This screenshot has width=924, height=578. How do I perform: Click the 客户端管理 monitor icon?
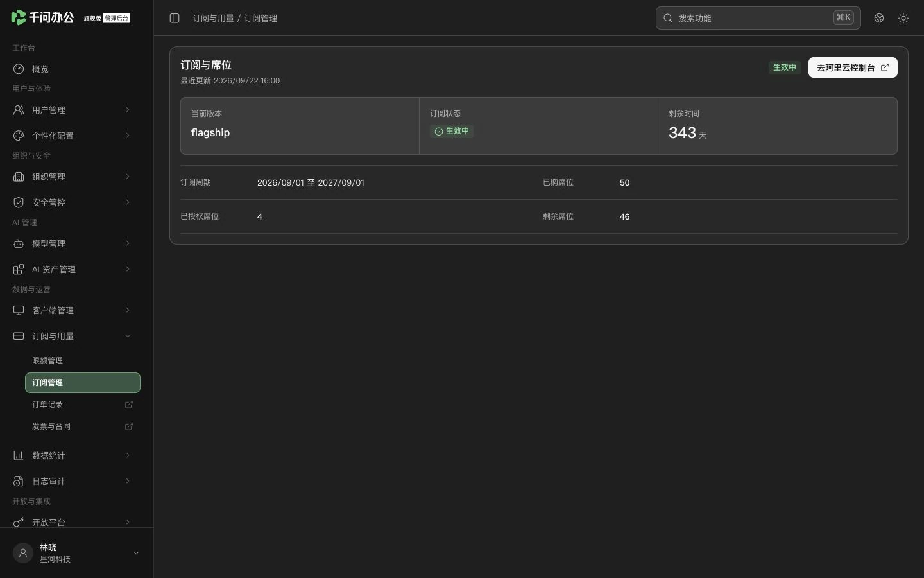pos(19,310)
